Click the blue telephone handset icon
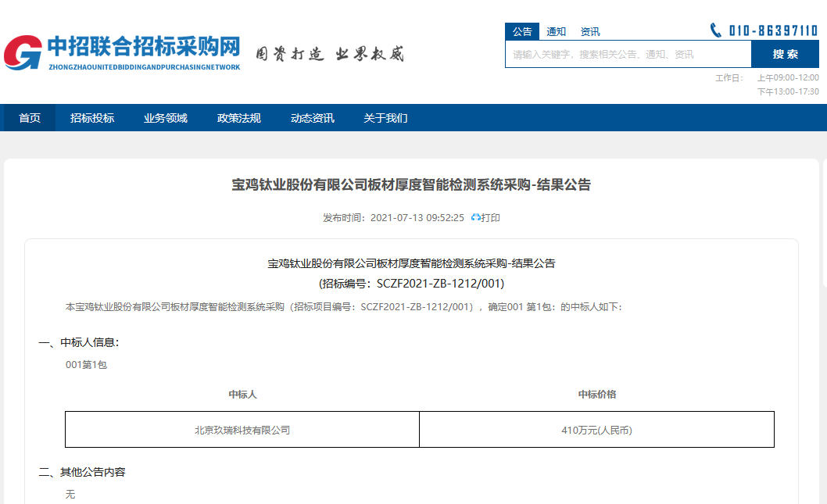The height and width of the screenshot is (504, 827). pos(716,30)
